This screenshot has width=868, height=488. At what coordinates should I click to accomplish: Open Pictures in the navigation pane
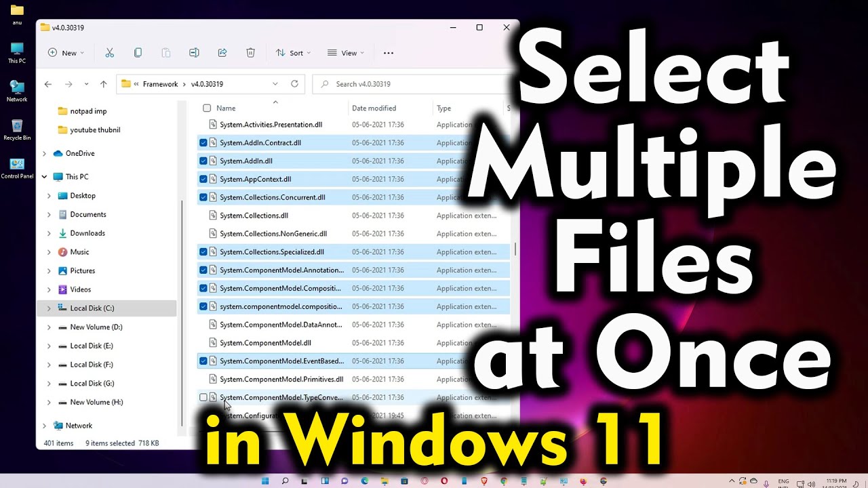click(83, 270)
